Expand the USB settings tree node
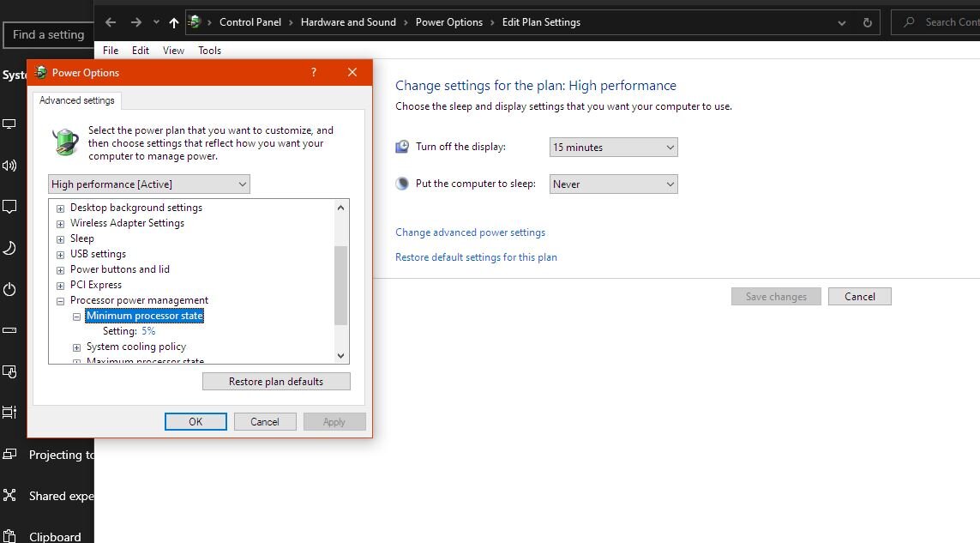980x543 pixels. click(x=61, y=255)
